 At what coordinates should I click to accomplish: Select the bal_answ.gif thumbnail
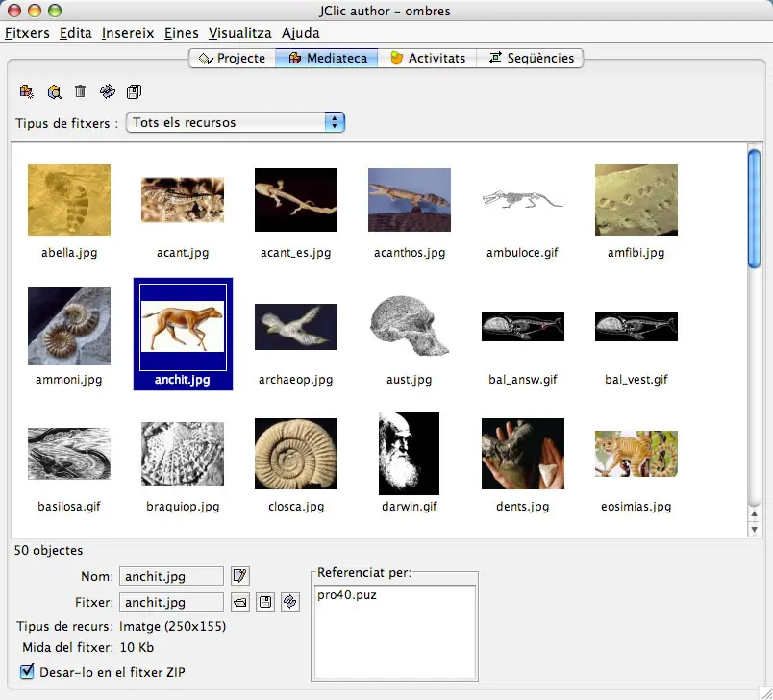click(x=523, y=326)
